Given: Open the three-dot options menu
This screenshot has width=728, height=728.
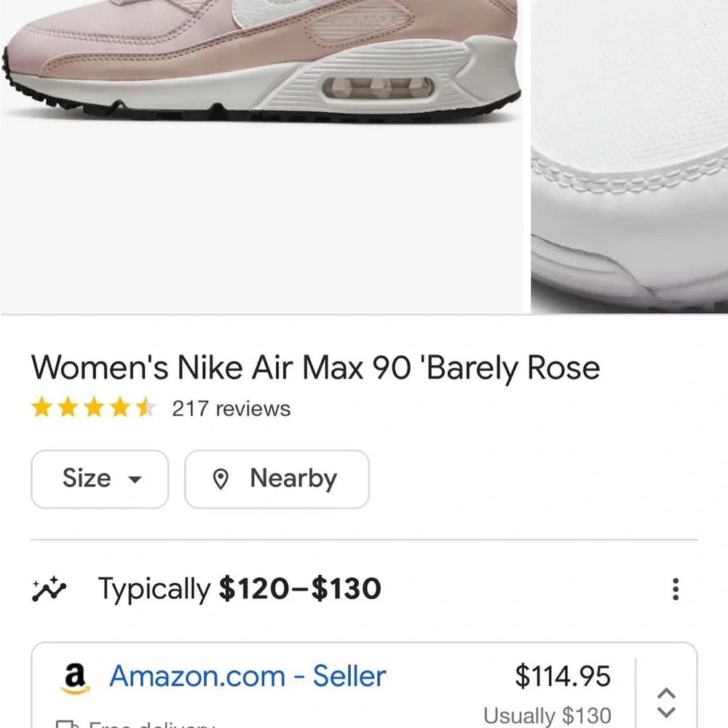Looking at the screenshot, I should click(677, 588).
